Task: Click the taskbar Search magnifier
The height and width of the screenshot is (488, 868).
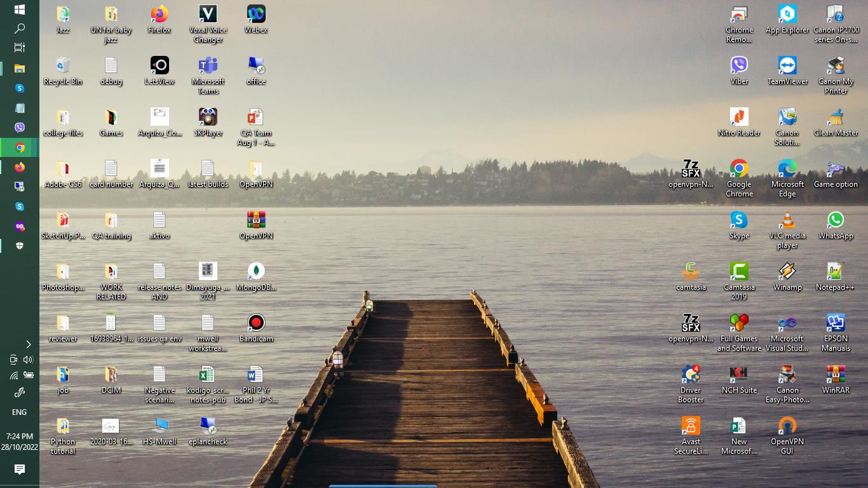Action: tap(20, 29)
